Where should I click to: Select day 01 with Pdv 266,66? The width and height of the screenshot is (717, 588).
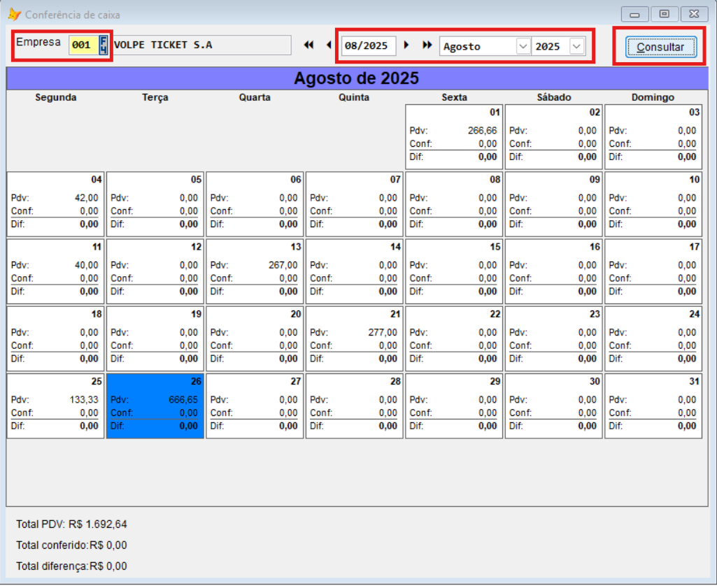click(x=454, y=137)
